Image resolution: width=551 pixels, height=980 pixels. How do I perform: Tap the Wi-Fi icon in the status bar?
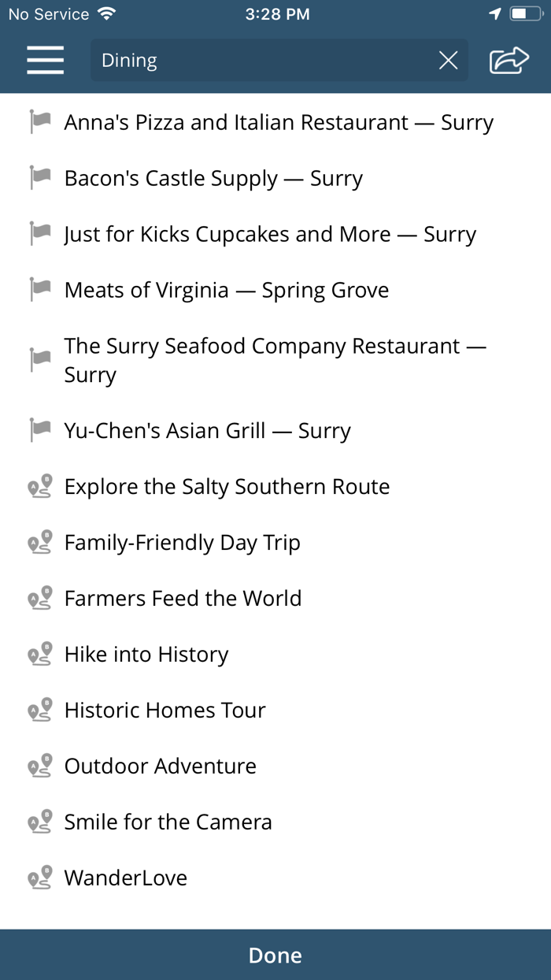[105, 13]
